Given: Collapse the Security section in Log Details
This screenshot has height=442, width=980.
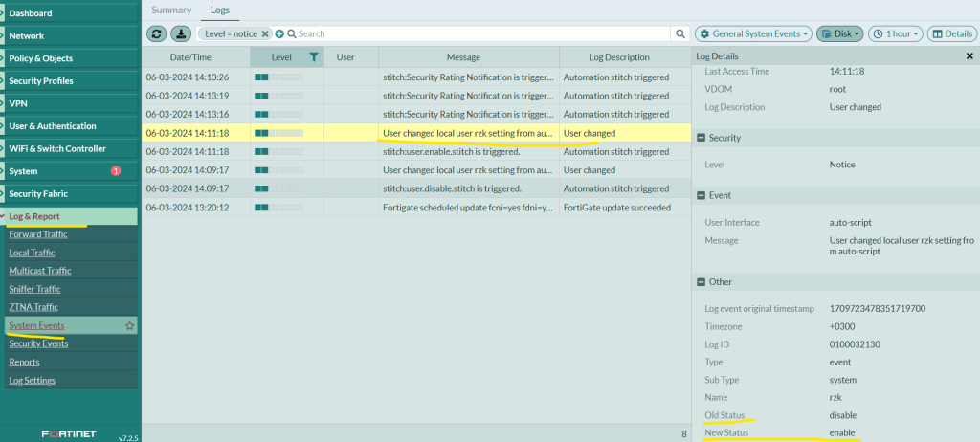Looking at the screenshot, I should [702, 138].
